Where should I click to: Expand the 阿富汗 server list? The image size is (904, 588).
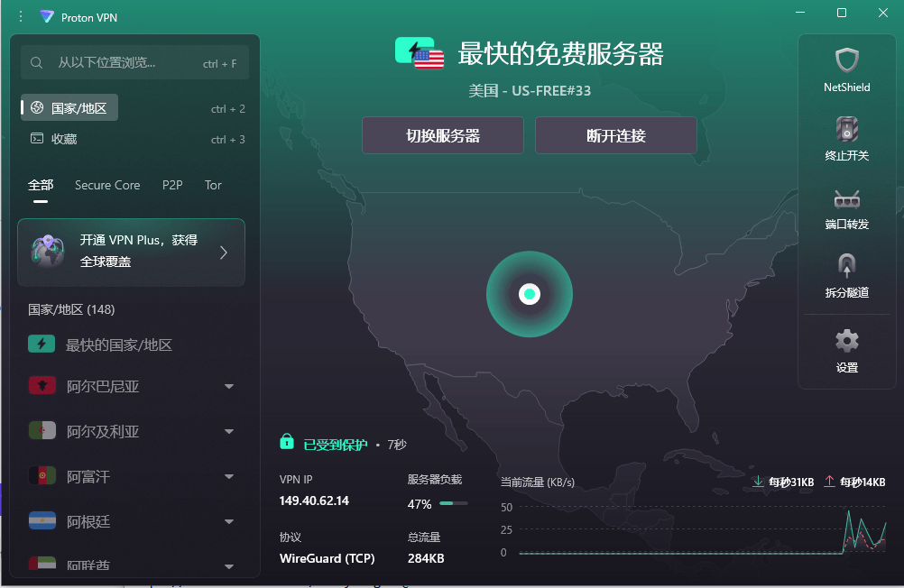[x=229, y=476]
